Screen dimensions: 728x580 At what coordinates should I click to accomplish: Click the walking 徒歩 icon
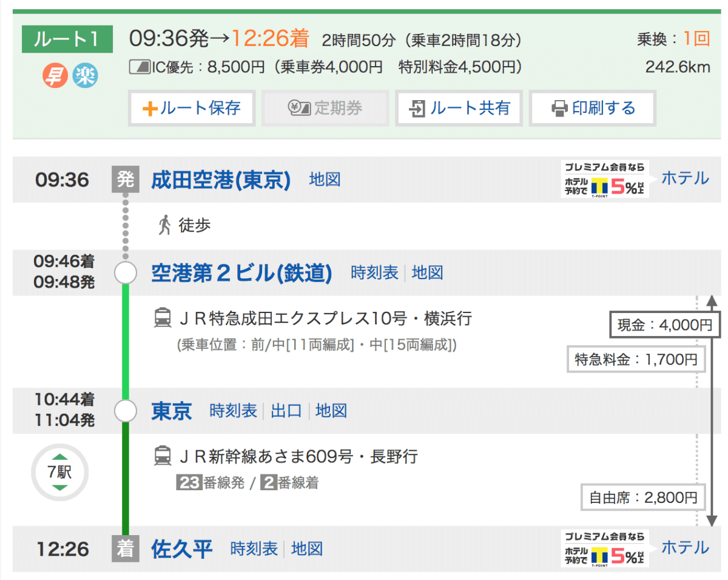coord(164,226)
